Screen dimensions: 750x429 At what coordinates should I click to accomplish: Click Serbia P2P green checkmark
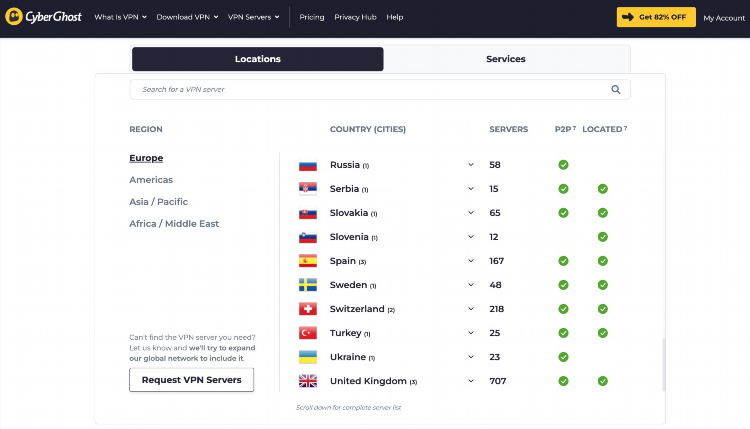coord(563,189)
